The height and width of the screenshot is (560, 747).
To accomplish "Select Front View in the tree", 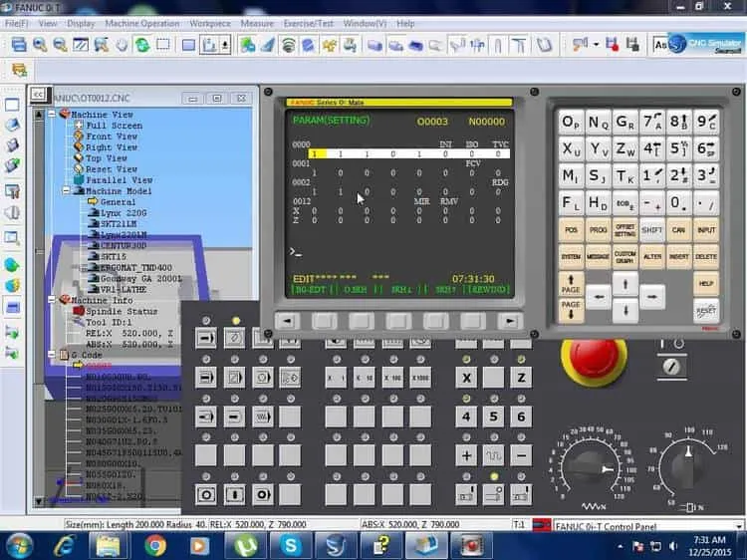I will 112,137.
